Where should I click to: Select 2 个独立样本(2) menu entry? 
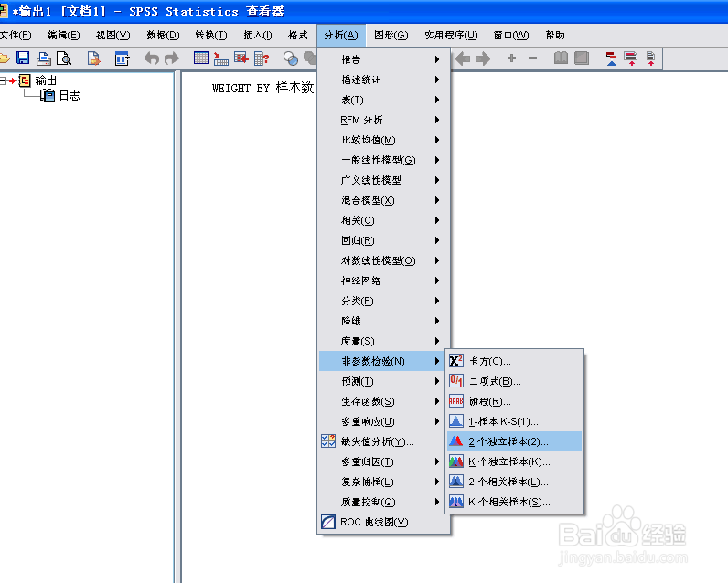click(x=514, y=441)
